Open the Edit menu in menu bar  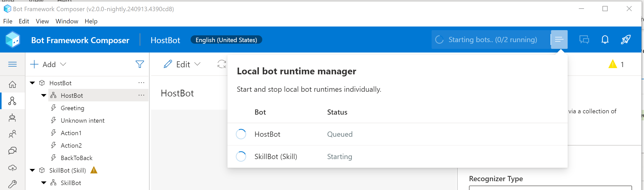[24, 21]
